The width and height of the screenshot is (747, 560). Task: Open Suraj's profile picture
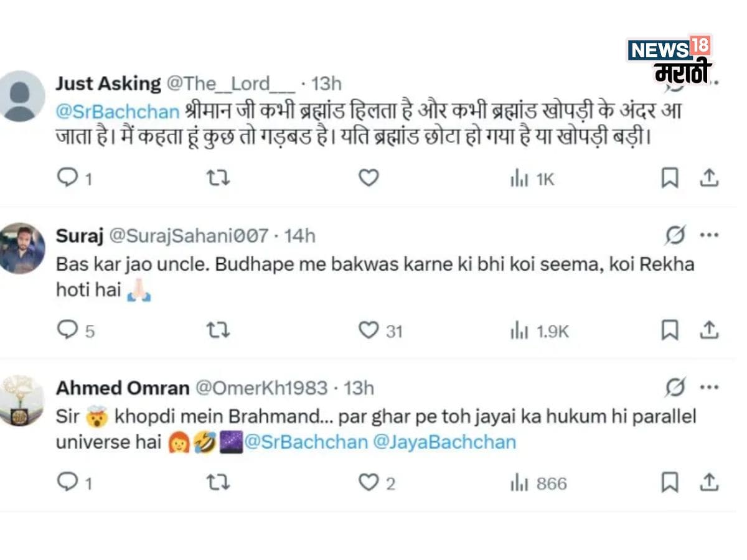click(22, 248)
